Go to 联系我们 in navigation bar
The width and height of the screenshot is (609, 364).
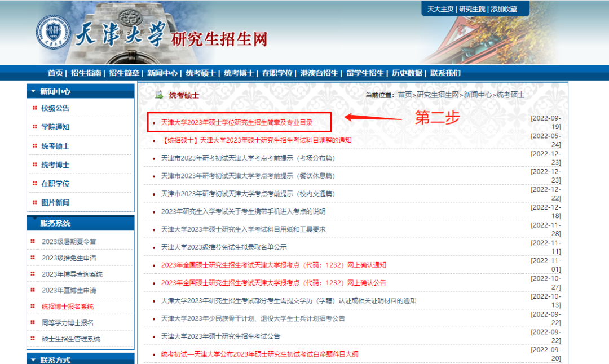445,73
